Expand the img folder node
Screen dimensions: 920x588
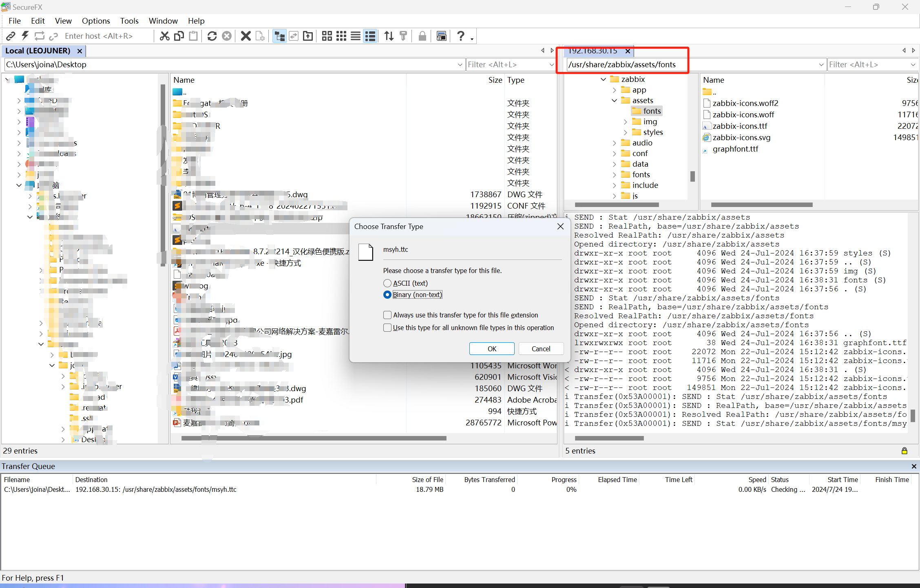[626, 122]
